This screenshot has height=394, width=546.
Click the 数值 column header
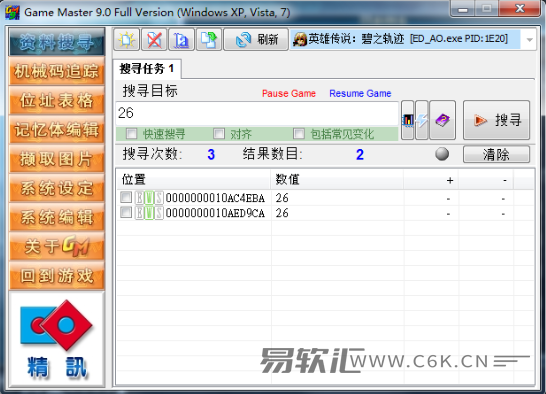click(x=337, y=180)
